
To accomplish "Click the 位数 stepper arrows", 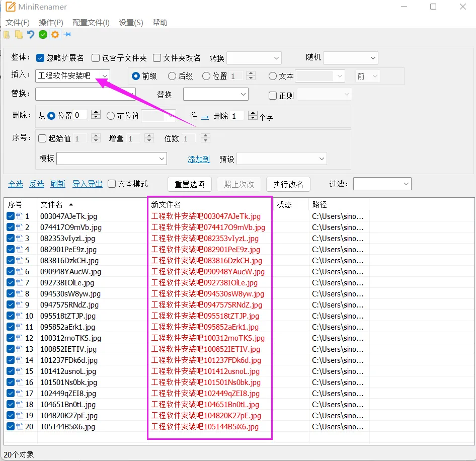I will pos(205,138).
